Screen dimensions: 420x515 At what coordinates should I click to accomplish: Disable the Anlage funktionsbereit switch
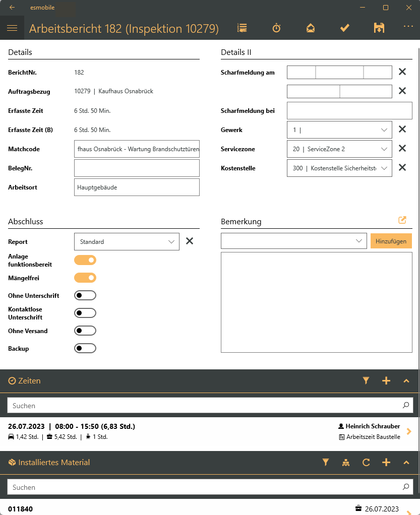click(85, 260)
